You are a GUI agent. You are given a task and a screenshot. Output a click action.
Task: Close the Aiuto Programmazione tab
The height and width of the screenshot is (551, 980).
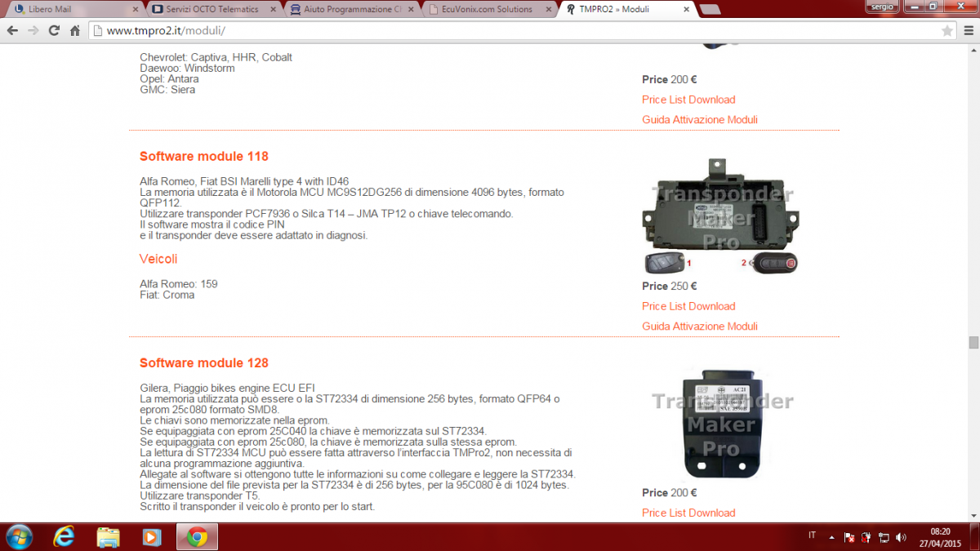point(410,10)
